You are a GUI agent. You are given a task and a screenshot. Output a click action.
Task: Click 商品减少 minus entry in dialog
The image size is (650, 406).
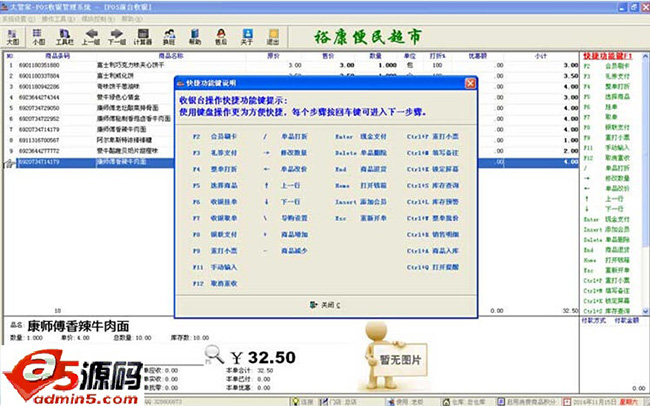[286, 251]
